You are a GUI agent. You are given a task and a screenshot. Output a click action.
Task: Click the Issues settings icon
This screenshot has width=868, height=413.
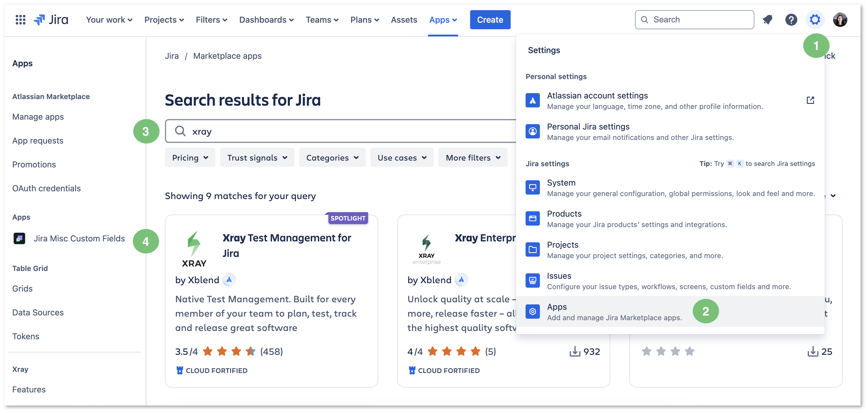[532, 281]
